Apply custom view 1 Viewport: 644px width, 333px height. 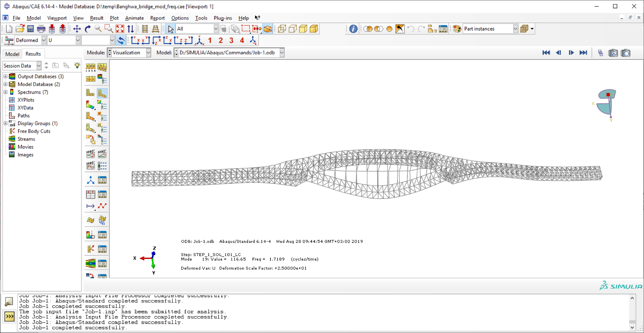pos(210,40)
